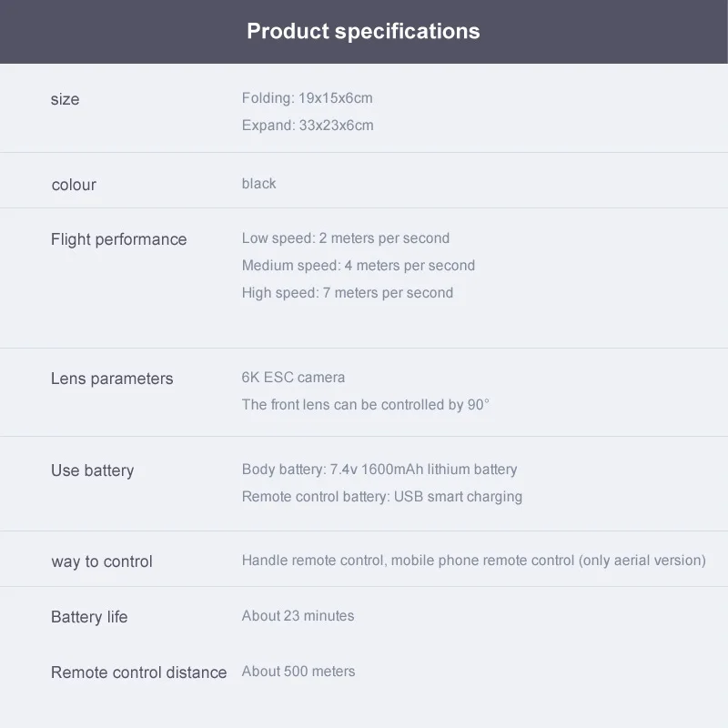The height and width of the screenshot is (728, 728).
Task: Click 'Medium speed: 4 meters per second'
Action: [358, 266]
